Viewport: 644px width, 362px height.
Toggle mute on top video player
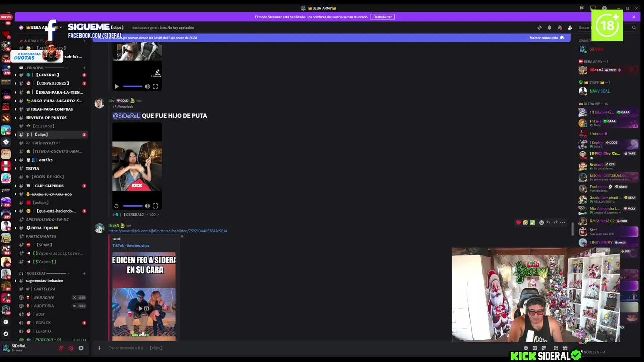(x=147, y=86)
